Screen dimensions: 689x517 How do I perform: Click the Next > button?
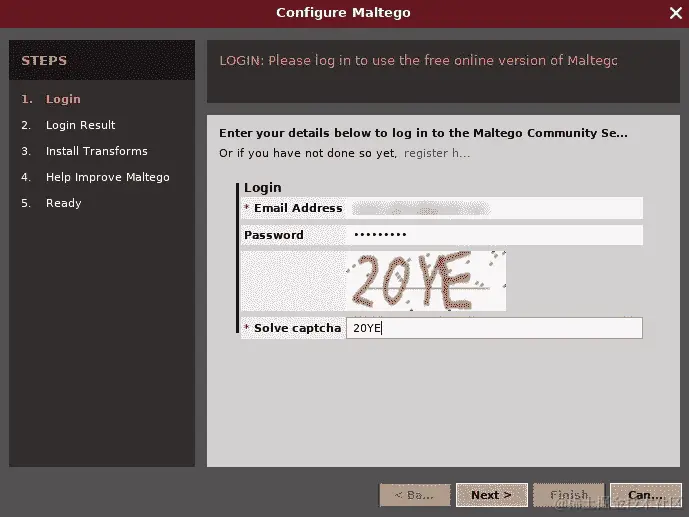pos(491,495)
